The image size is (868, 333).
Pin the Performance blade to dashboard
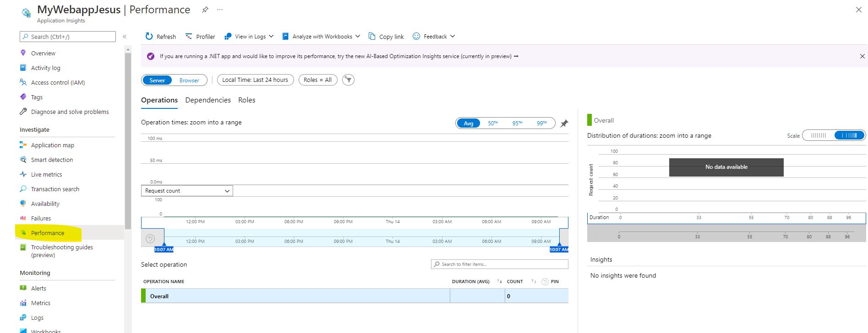pyautogui.click(x=205, y=10)
